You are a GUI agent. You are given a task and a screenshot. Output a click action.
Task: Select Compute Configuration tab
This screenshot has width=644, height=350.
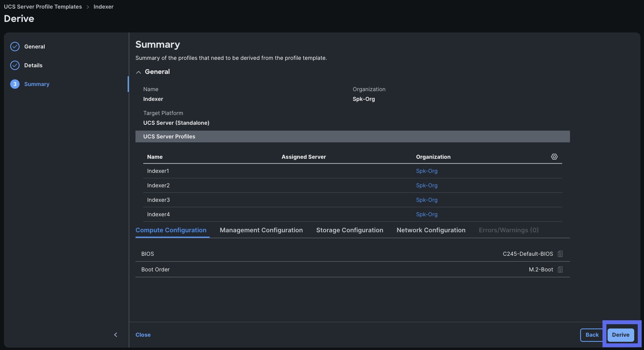(171, 230)
